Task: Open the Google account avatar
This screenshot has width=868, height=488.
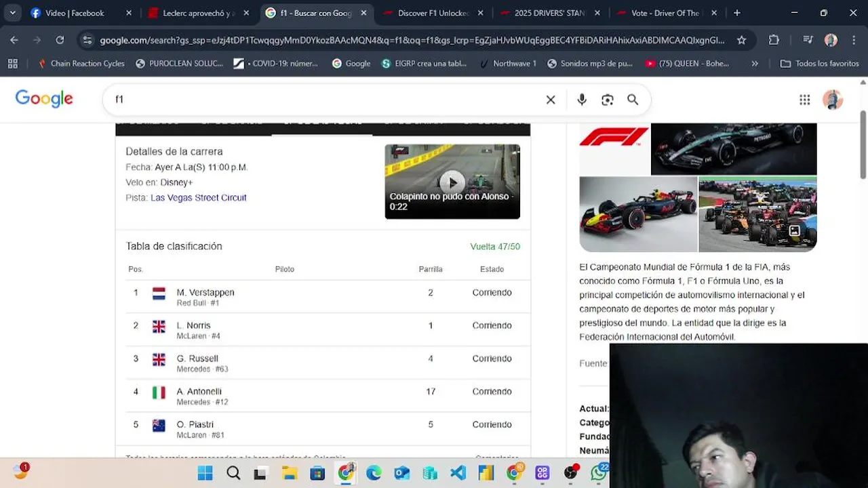Action: (x=833, y=100)
